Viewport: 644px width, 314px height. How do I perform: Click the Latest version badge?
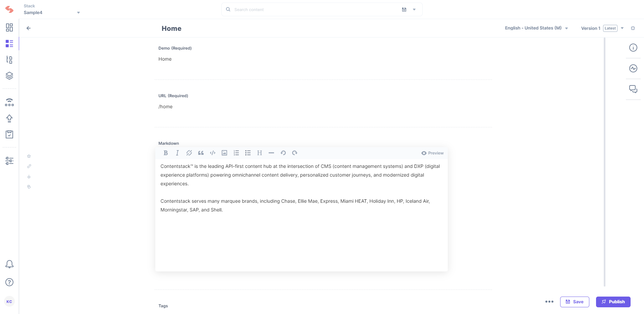[x=610, y=28]
